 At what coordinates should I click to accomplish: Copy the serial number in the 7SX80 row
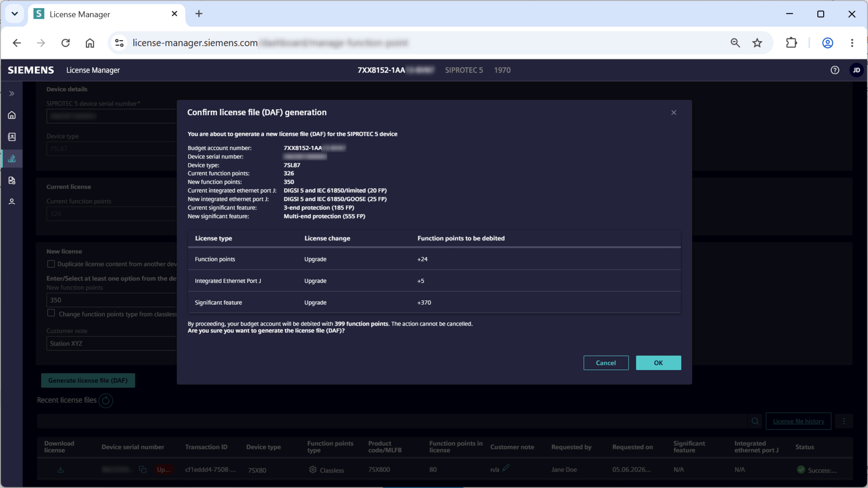point(142,470)
